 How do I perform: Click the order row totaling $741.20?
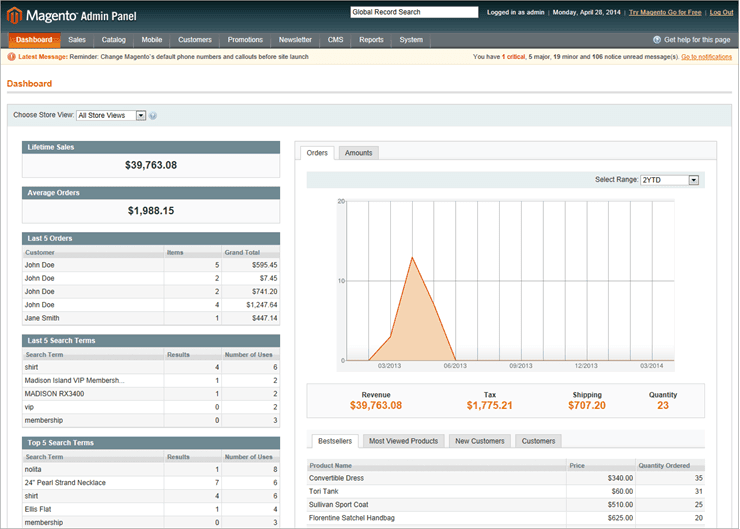pos(151,292)
